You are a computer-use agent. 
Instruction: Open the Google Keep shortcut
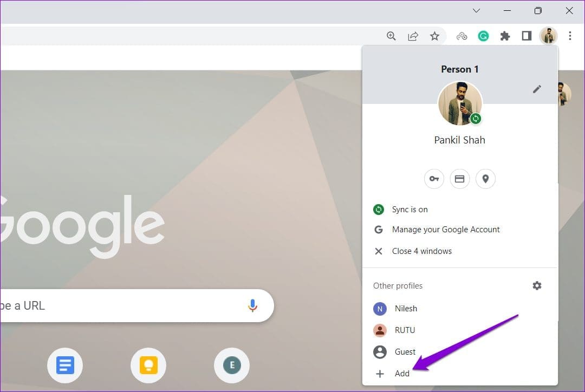(x=148, y=365)
